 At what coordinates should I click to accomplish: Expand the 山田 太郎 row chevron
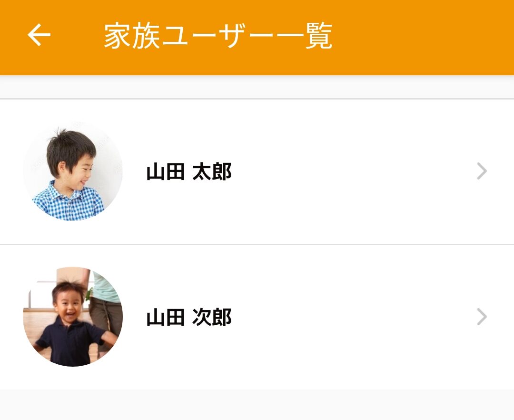click(482, 171)
